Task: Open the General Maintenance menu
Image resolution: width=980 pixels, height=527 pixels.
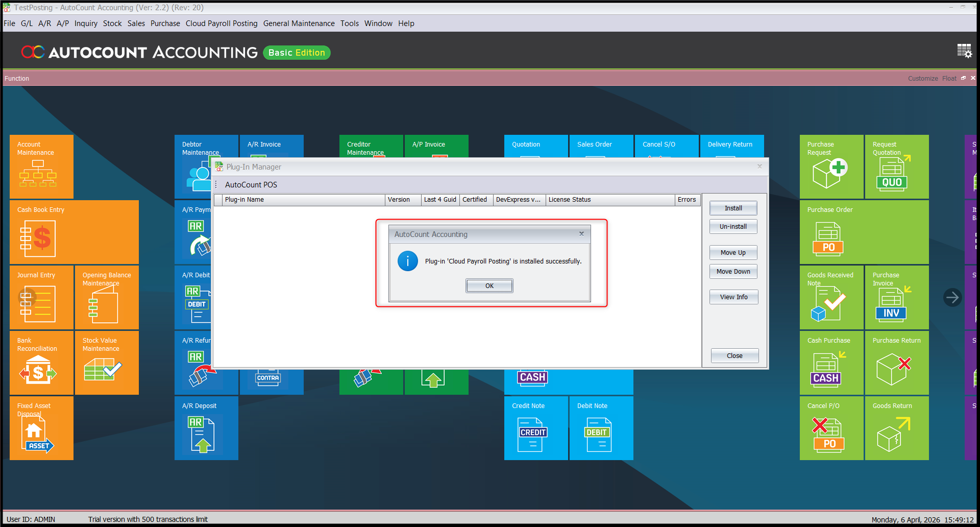Action: coord(299,23)
